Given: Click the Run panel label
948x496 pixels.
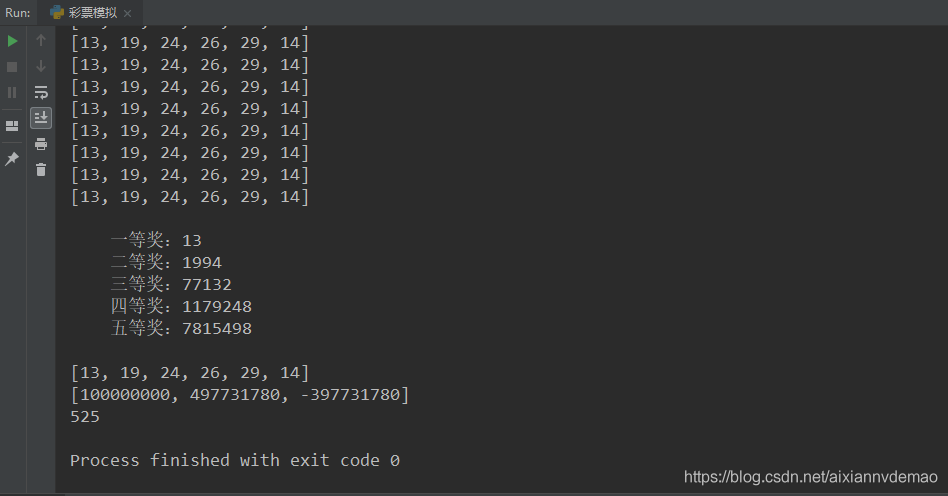Looking at the screenshot, I should pyautogui.click(x=17, y=13).
